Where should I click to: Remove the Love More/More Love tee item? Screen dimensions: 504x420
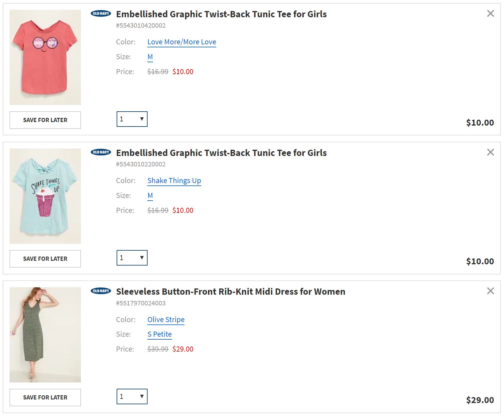point(490,13)
